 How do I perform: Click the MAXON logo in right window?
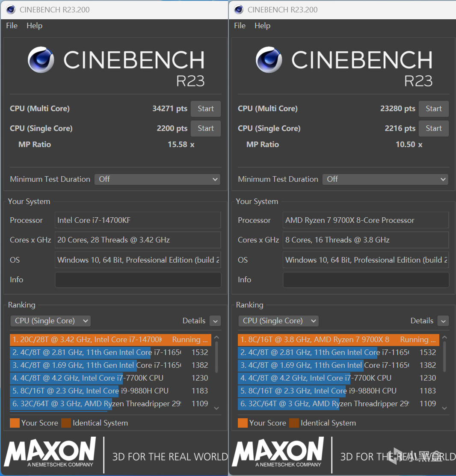pyautogui.click(x=278, y=452)
